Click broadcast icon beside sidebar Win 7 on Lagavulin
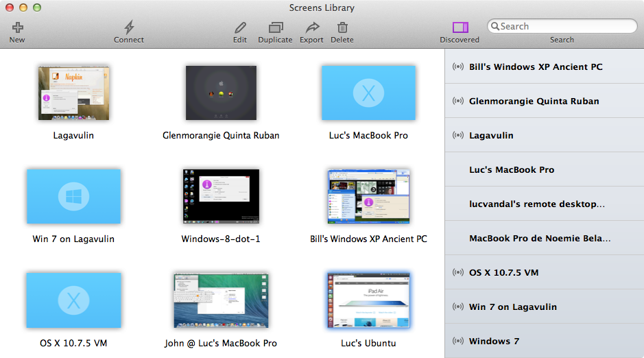Viewport: 644px width, 358px height. click(x=458, y=307)
